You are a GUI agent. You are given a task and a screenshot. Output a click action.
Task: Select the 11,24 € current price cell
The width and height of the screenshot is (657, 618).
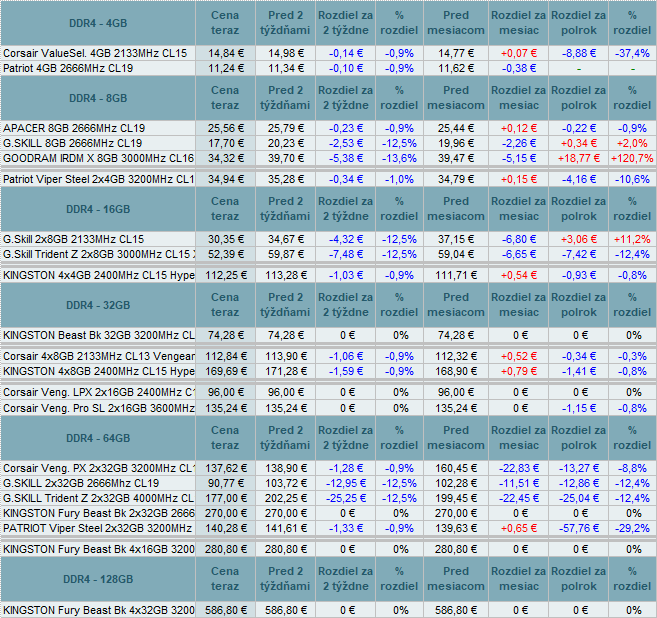pyautogui.click(x=225, y=68)
